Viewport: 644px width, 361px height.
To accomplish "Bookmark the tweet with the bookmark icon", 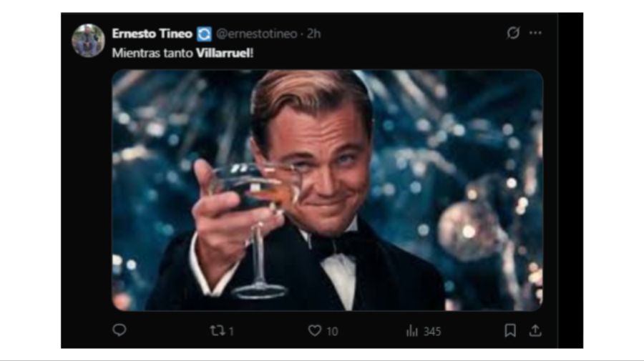I will (x=510, y=330).
